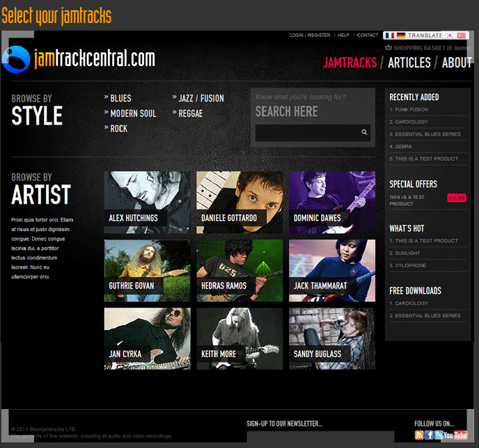The width and height of the screenshot is (479, 448).
Task: Select the French flag translate icon
Action: pos(389,35)
